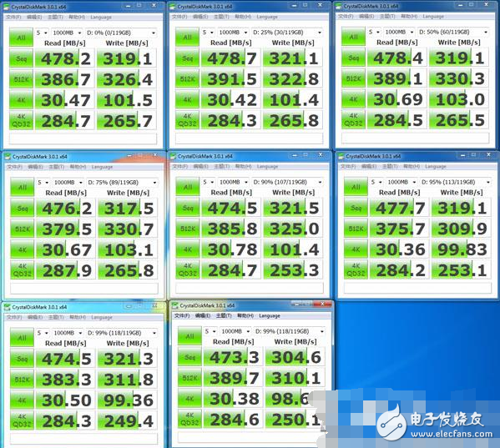Open the 帮助(H) menu in the D: 90% window

pos(244,166)
